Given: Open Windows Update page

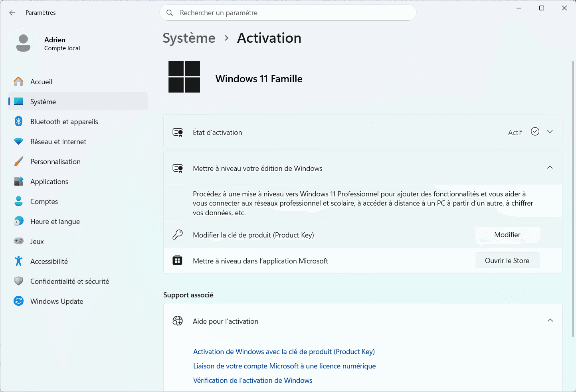Looking at the screenshot, I should [x=78, y=301].
